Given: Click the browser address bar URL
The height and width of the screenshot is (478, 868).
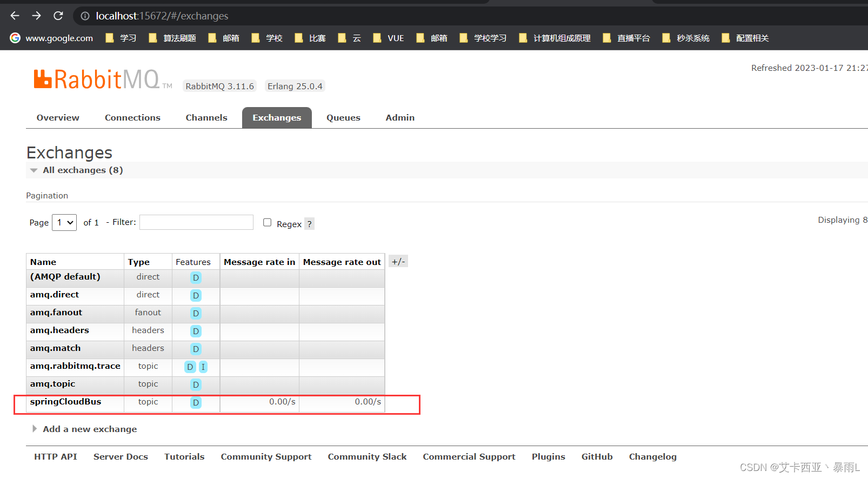Looking at the screenshot, I should click(x=162, y=16).
